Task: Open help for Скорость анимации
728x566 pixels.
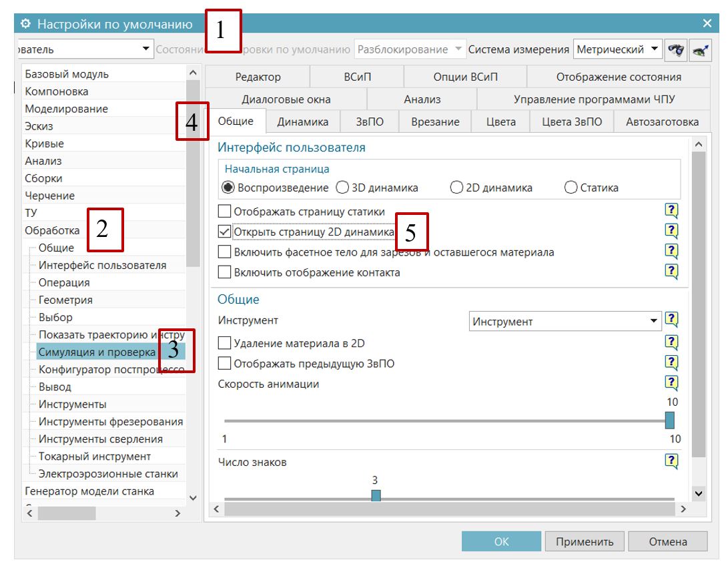Action: 673,381
